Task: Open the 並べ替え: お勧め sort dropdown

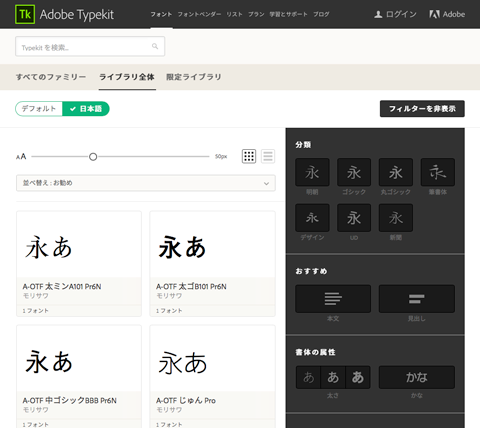Action: [x=146, y=183]
